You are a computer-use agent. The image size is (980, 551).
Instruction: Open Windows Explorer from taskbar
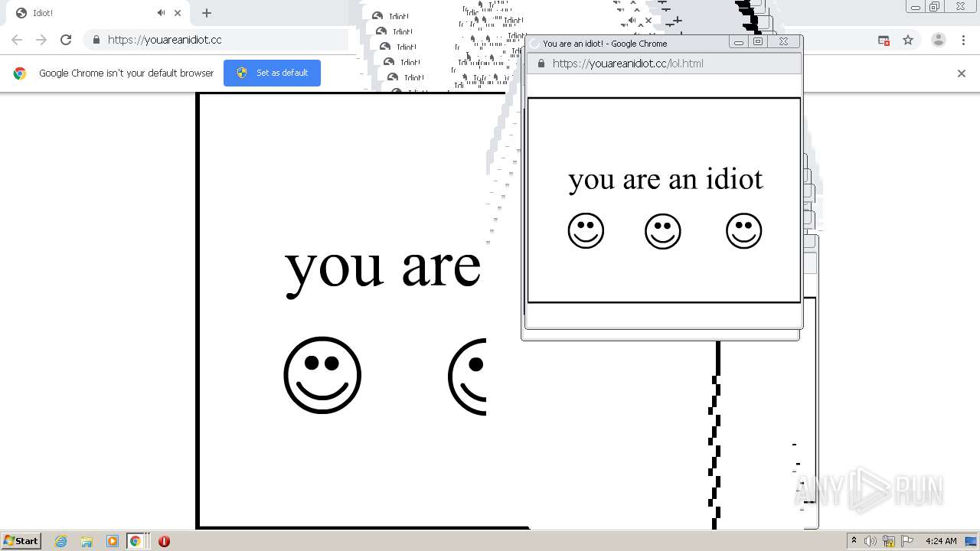pos(87,541)
